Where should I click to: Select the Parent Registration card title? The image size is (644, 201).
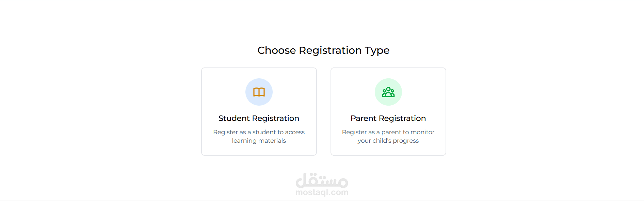pos(388,118)
